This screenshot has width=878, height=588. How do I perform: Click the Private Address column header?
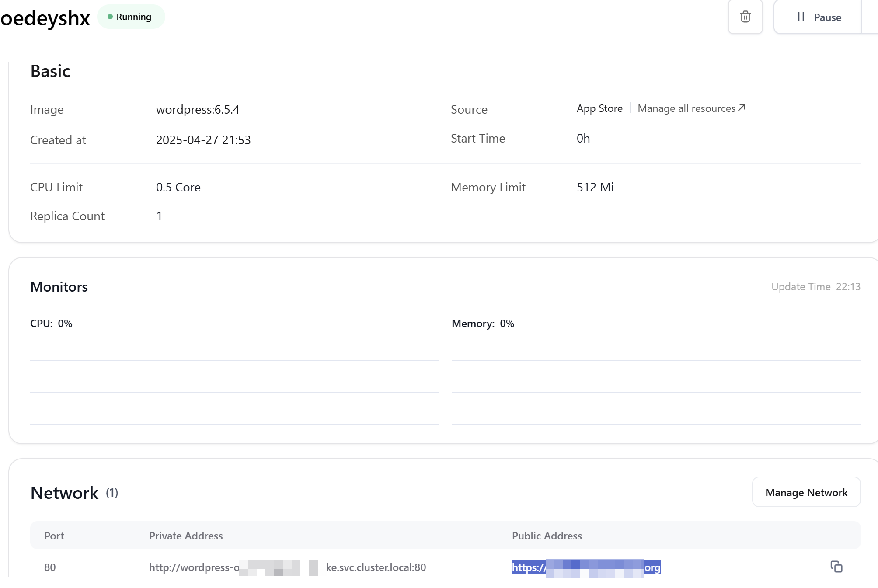pyautogui.click(x=186, y=536)
